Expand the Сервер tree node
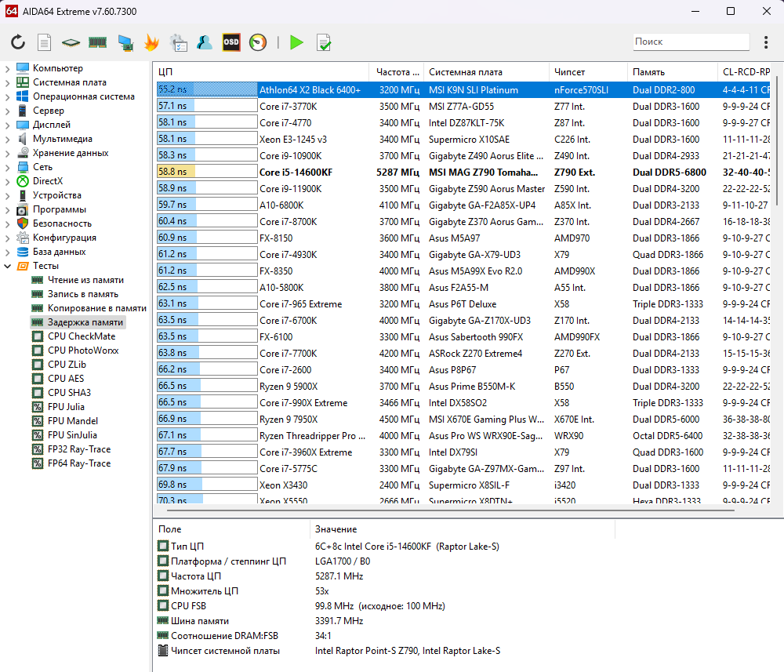The image size is (784, 672). 7,111
